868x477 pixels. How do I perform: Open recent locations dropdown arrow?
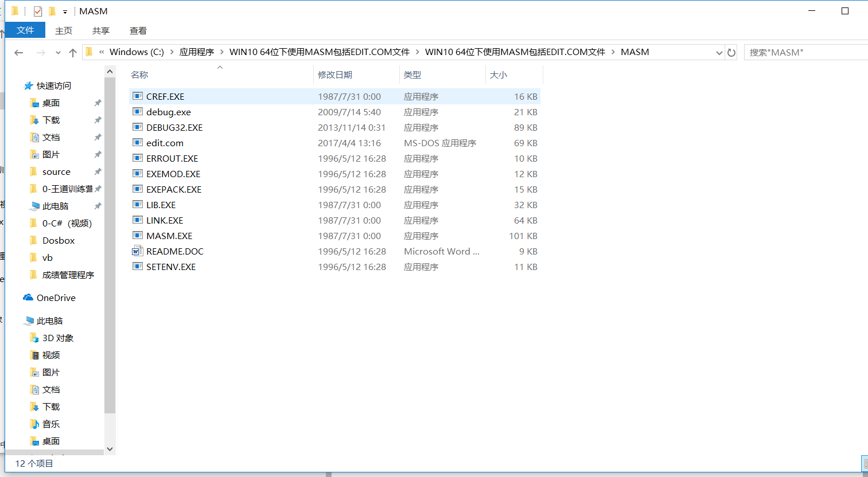coord(58,53)
